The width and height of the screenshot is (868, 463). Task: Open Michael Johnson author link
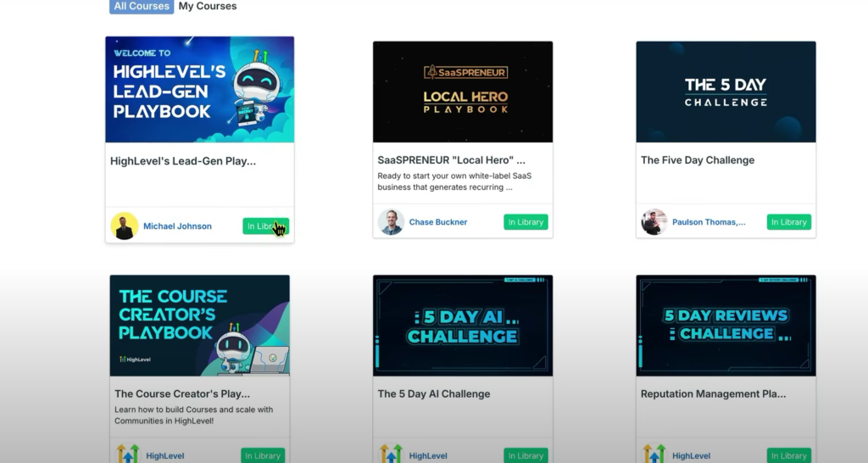click(177, 226)
